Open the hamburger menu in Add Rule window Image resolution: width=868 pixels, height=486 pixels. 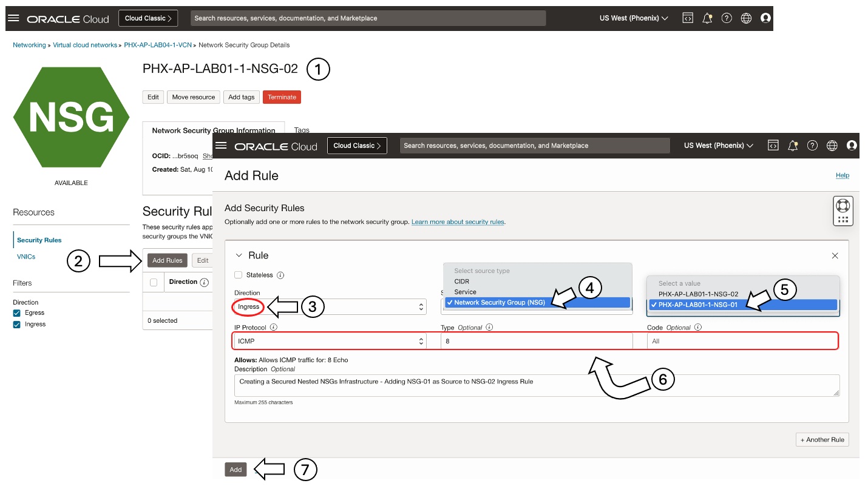pos(221,146)
